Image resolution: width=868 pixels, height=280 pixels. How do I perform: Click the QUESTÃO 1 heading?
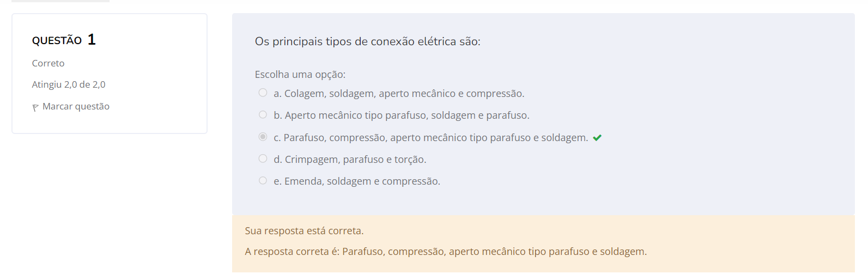pos(64,40)
